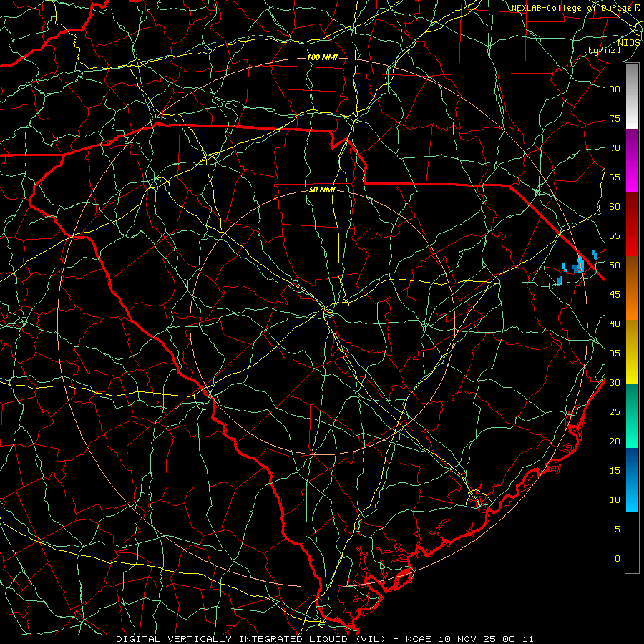Viewport: 644px width, 644px height.
Task: Click the magenta-purple segment of the color bar
Action: pyautogui.click(x=632, y=160)
